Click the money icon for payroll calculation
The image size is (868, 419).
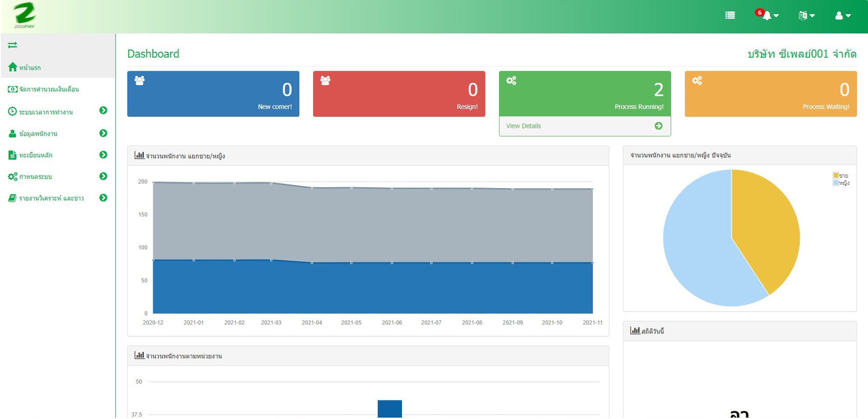(x=13, y=89)
